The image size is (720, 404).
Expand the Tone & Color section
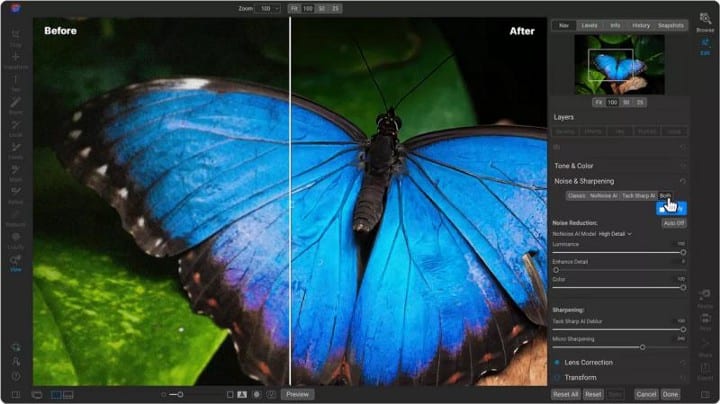574,166
